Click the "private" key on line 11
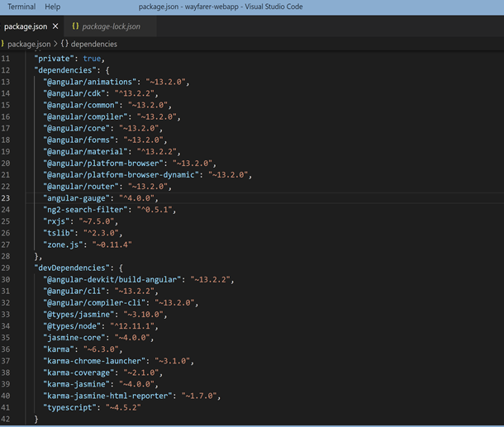This screenshot has width=504, height=427. [x=55, y=59]
